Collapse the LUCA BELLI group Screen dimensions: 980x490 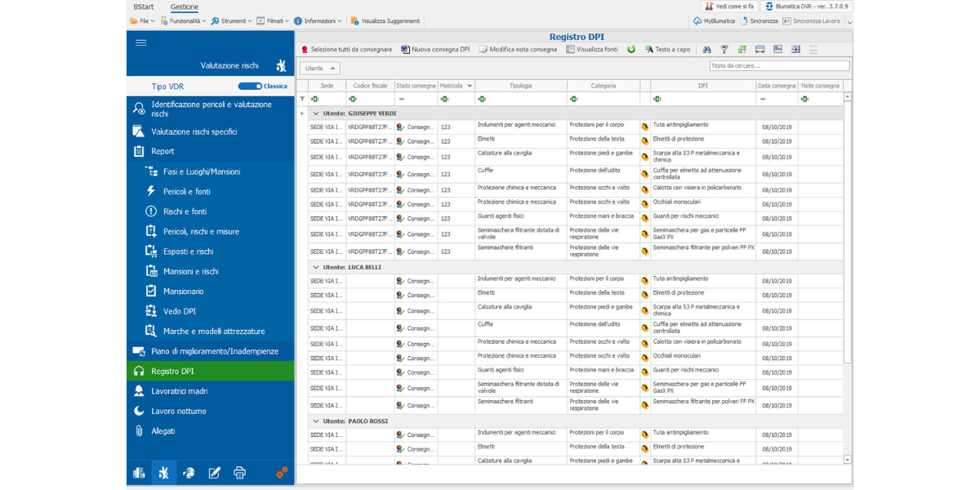pos(316,267)
